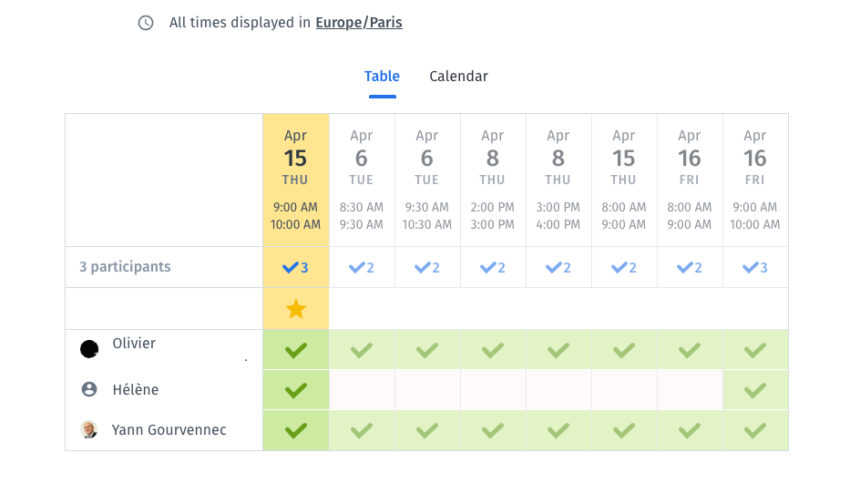Click Yann Gourvennec's profile photo
This screenshot has width=850, height=484.
pos(89,429)
